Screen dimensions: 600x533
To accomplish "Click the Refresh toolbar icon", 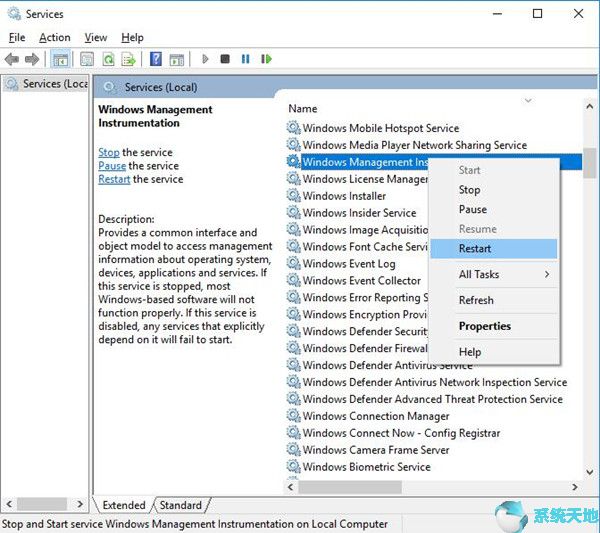I will (109, 59).
